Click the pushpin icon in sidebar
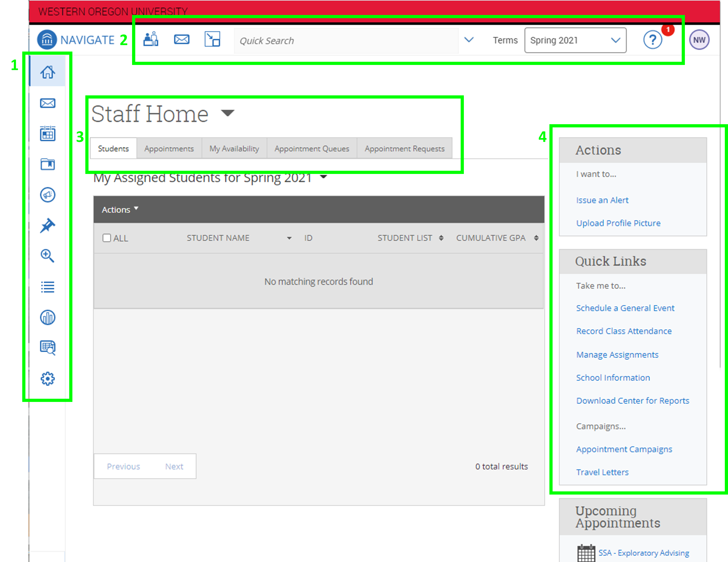728x562 pixels. (x=48, y=225)
